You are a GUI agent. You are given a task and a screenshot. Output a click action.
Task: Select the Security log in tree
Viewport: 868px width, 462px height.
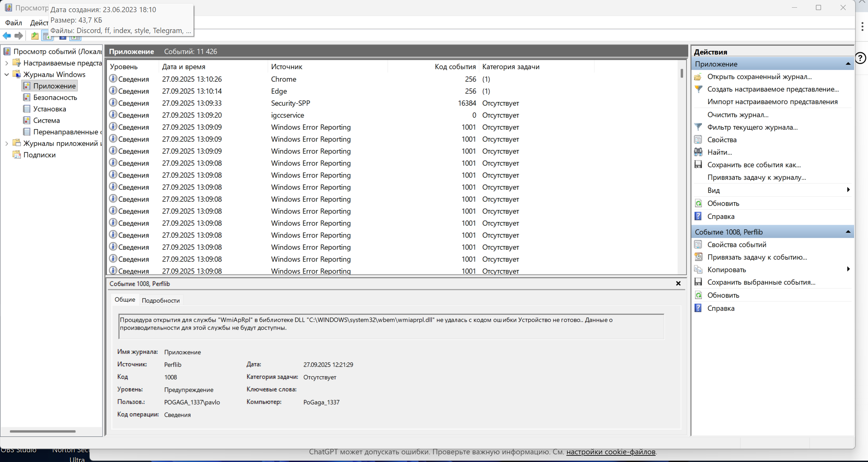55,97
